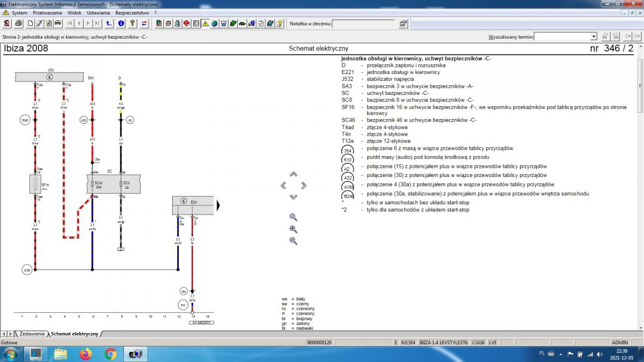Pan the diagram up with arrow

(293, 174)
